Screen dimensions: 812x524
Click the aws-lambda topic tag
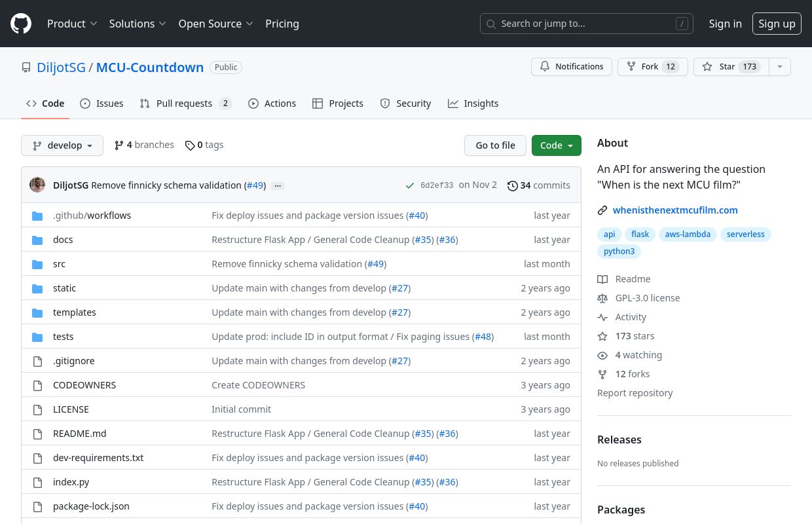pyautogui.click(x=688, y=234)
